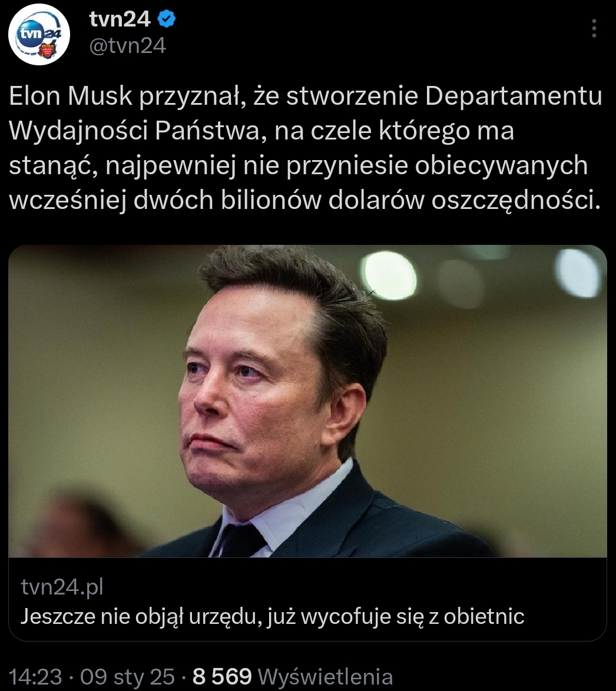
Task: Click the blue verified checkmark badge
Action: (166, 19)
